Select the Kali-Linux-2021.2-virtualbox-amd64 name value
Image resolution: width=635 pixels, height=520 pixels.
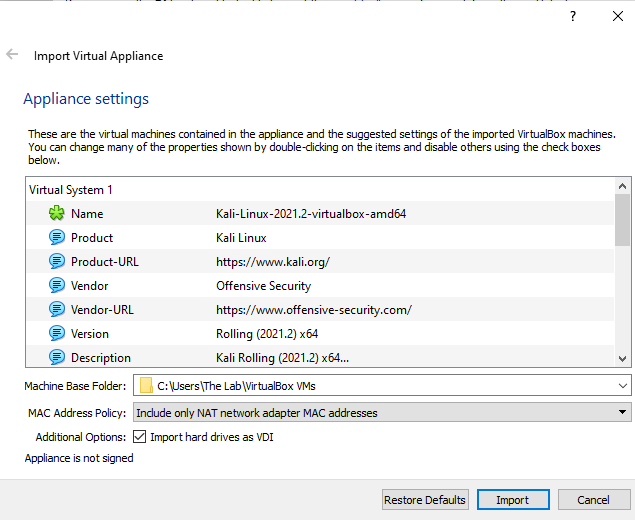311,214
